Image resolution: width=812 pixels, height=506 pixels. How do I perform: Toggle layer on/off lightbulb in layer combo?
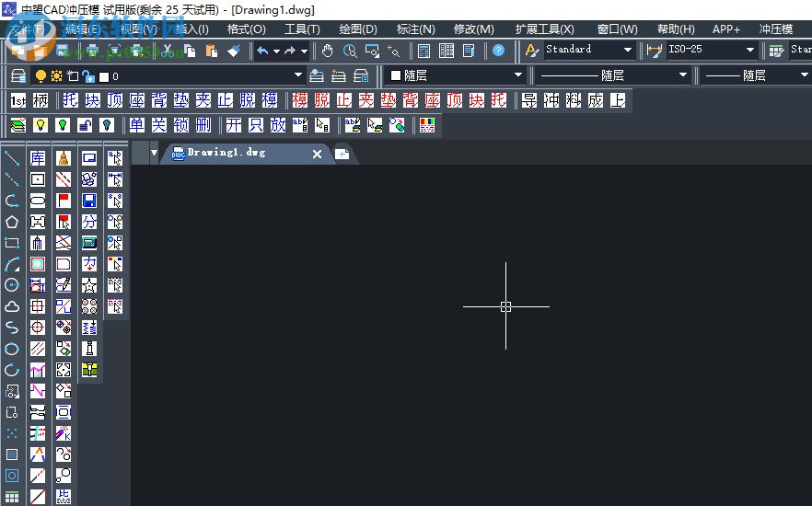pyautogui.click(x=41, y=76)
